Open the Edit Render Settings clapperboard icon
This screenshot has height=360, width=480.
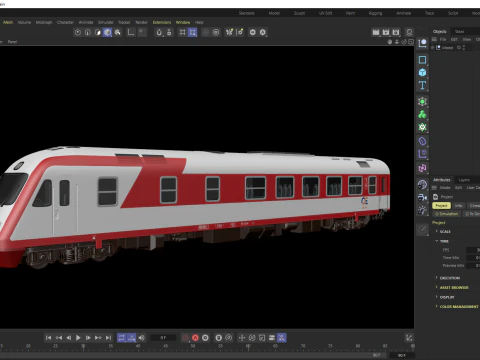396,32
